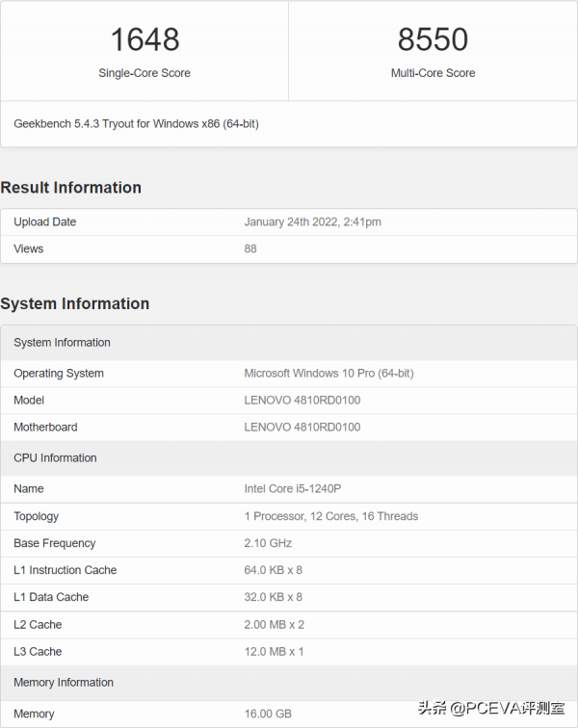Click the Result Information heading
Screen dimensions: 578x728
tap(70, 188)
